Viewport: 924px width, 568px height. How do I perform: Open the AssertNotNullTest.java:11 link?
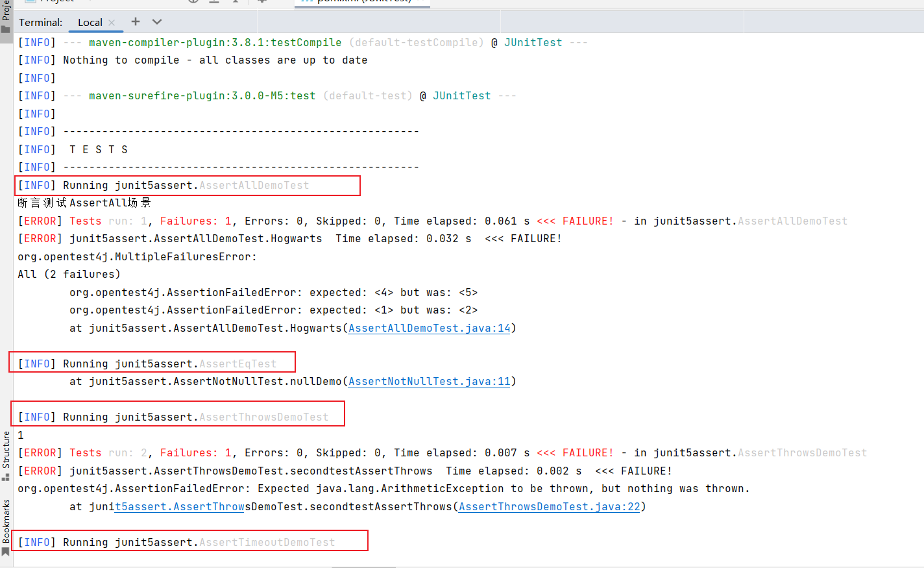pos(429,382)
